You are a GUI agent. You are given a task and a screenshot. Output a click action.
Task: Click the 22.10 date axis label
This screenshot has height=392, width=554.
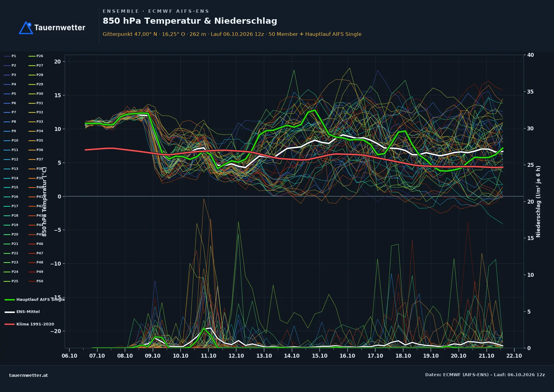pos(514,356)
